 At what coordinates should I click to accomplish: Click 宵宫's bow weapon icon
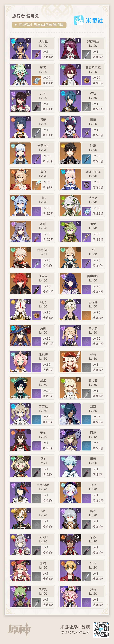tap(37, 185)
